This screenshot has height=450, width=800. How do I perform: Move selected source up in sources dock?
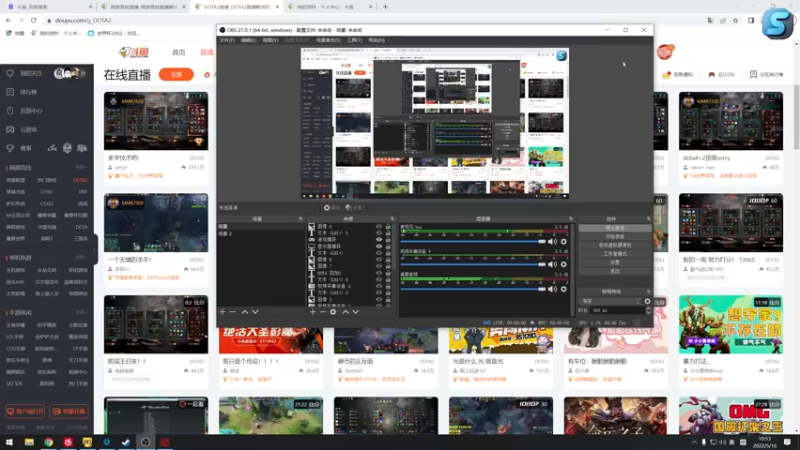point(345,312)
